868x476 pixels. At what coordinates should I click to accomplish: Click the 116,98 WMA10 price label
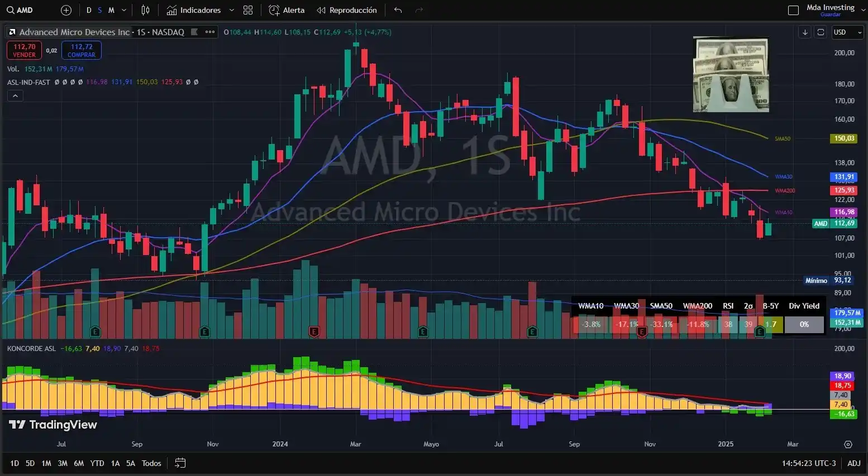[x=844, y=212]
